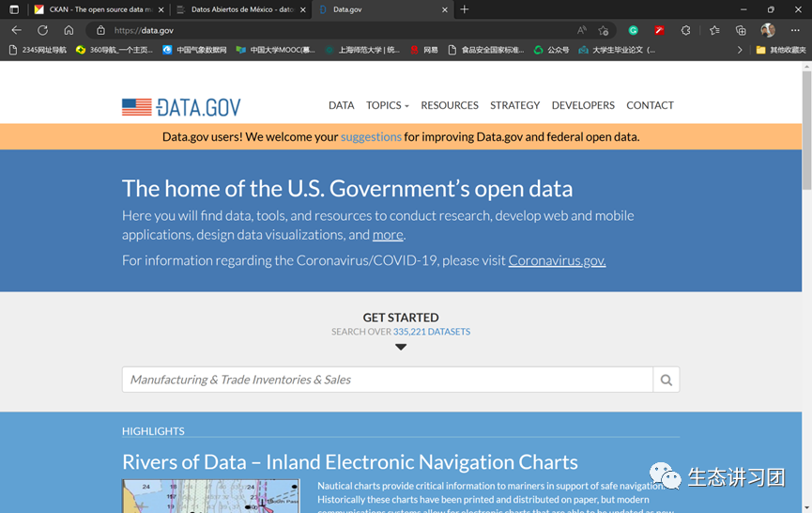Go back to the previous page
812x513 pixels.
click(16, 30)
